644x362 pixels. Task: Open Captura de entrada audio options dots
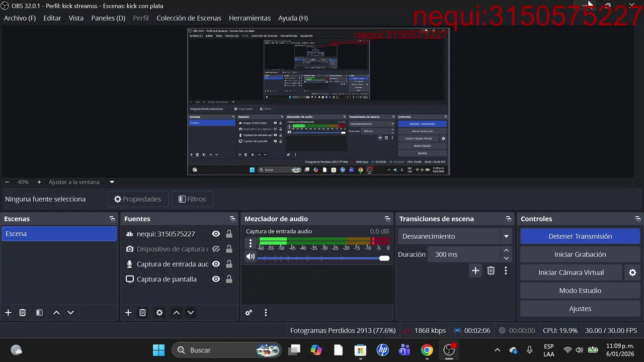[x=251, y=243]
